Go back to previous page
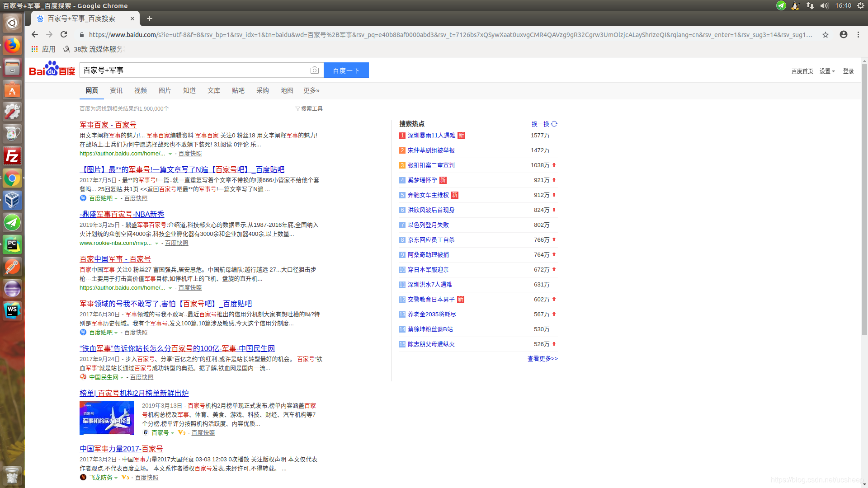 click(35, 34)
